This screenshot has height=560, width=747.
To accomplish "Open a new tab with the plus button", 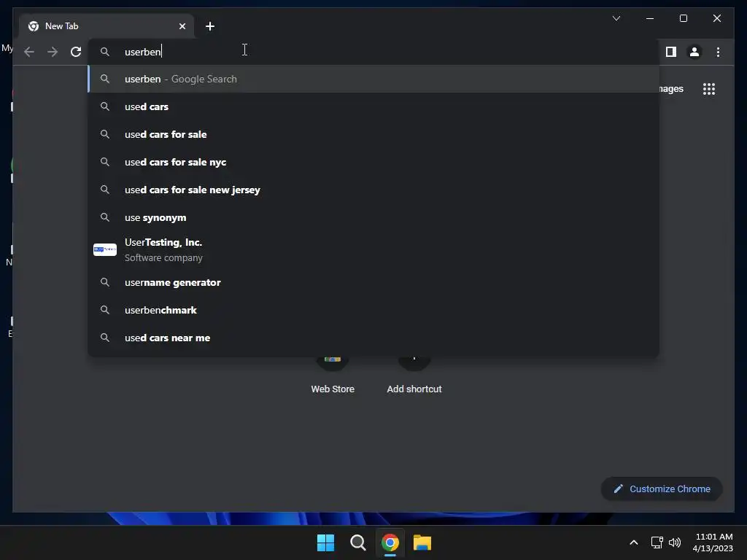I will pos(210,26).
